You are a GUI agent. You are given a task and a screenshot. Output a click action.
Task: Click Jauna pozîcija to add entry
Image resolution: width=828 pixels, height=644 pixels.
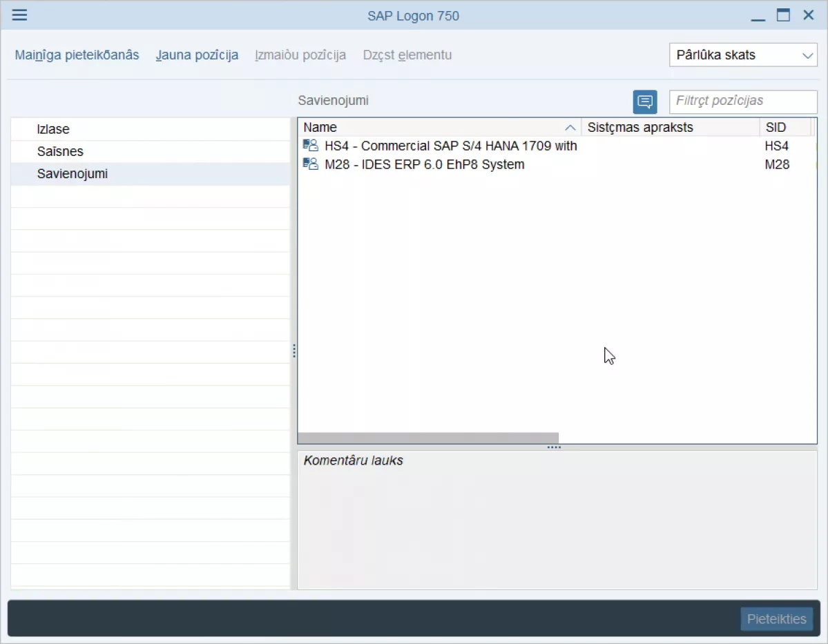[197, 55]
